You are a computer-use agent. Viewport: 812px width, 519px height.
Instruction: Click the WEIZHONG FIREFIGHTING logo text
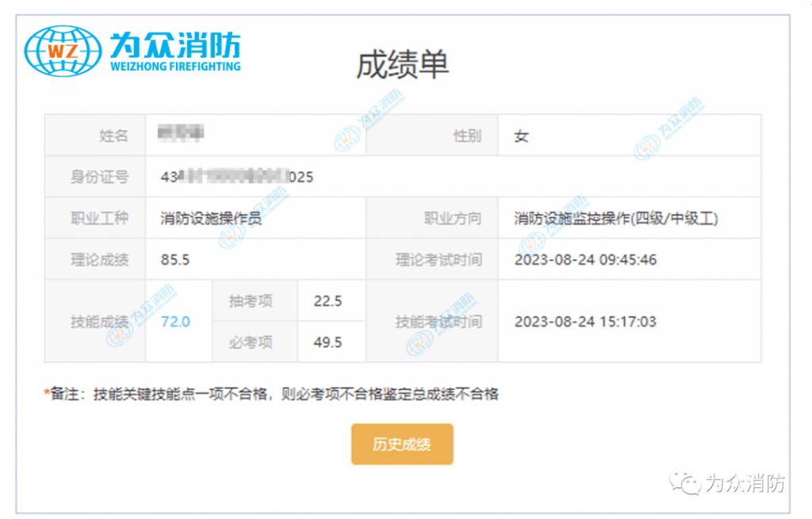[175, 67]
